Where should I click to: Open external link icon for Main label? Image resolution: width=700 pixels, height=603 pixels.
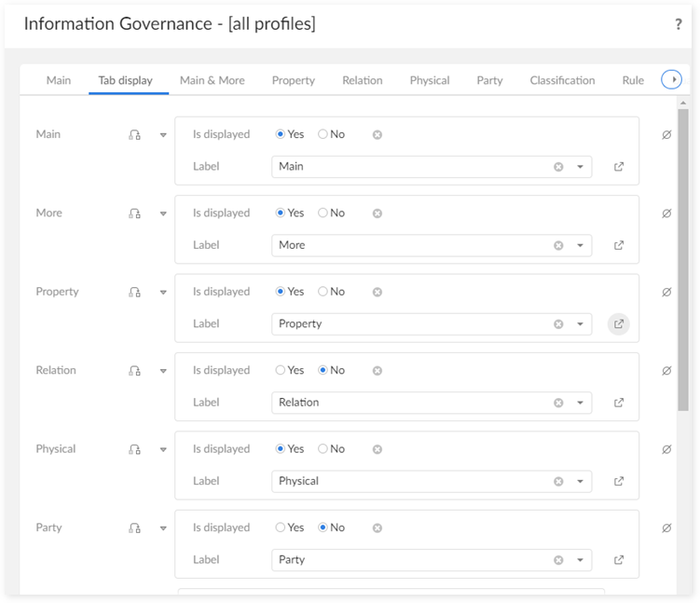tap(619, 167)
